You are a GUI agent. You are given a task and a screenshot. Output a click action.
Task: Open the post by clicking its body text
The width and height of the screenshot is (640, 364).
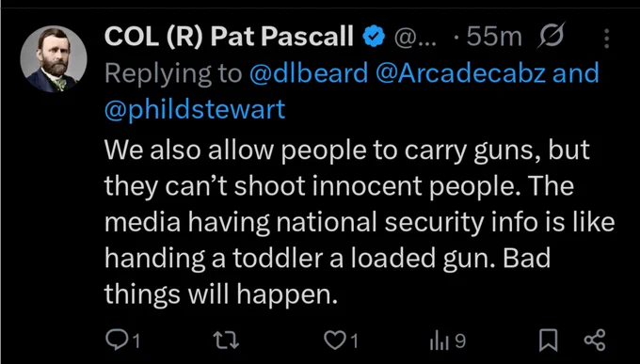(x=360, y=222)
